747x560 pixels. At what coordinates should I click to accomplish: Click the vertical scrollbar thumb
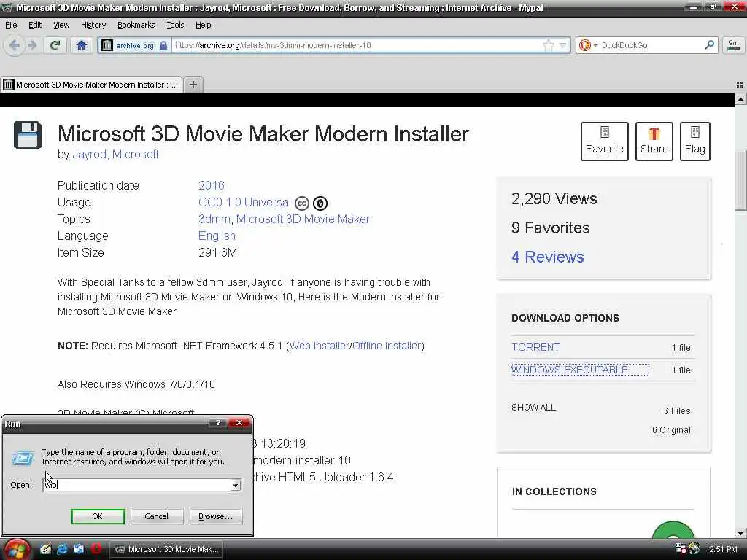click(740, 180)
